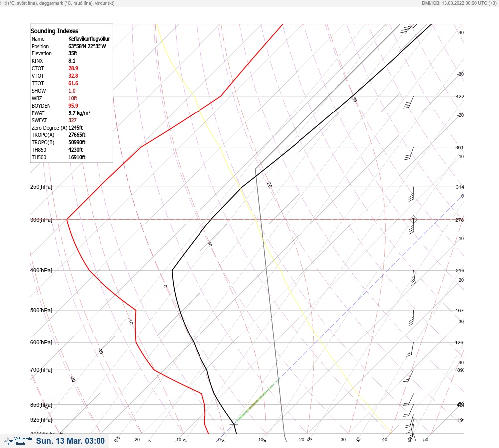Image resolution: width=499 pixels, height=448 pixels.
Task: Click the SWEAT value 327
Action: [72, 120]
